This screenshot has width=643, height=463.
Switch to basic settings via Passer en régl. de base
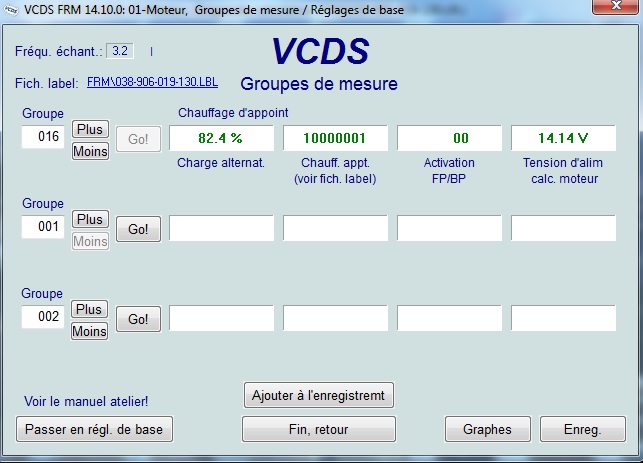point(94,429)
